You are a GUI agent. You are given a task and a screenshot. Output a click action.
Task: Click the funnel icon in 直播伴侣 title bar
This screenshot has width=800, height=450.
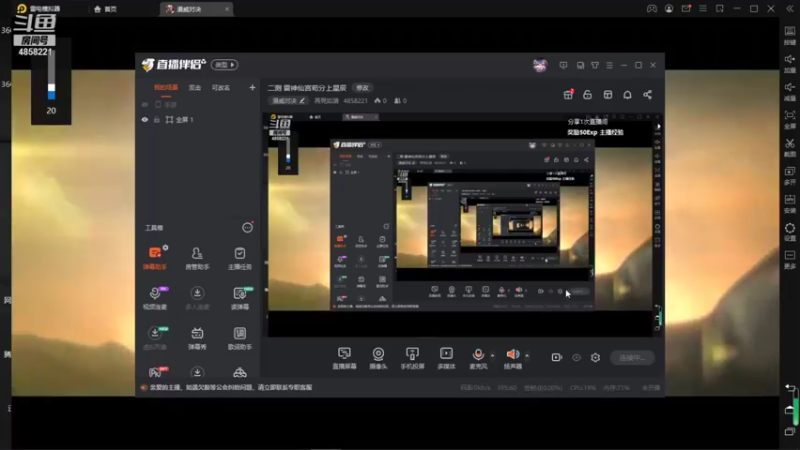(x=595, y=65)
